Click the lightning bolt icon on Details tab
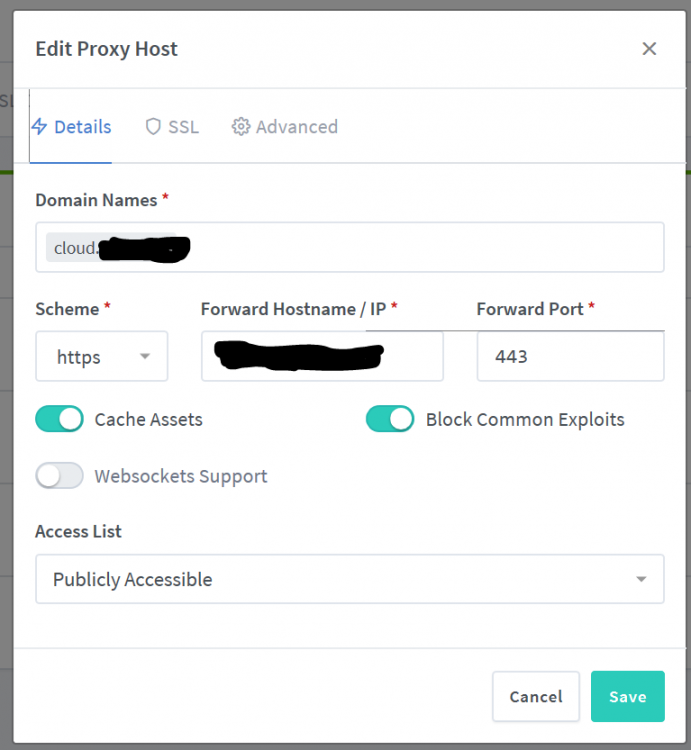691x750 pixels. coord(40,127)
